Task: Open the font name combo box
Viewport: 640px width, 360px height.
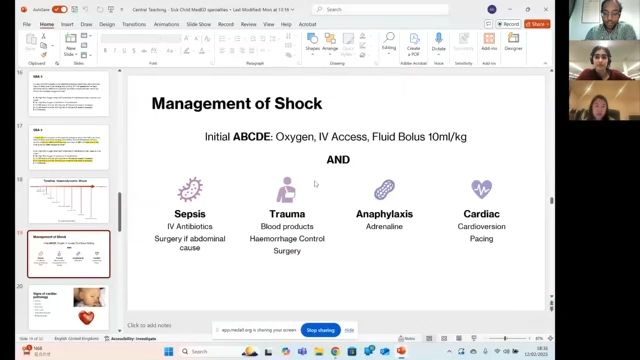Action: click(141, 38)
